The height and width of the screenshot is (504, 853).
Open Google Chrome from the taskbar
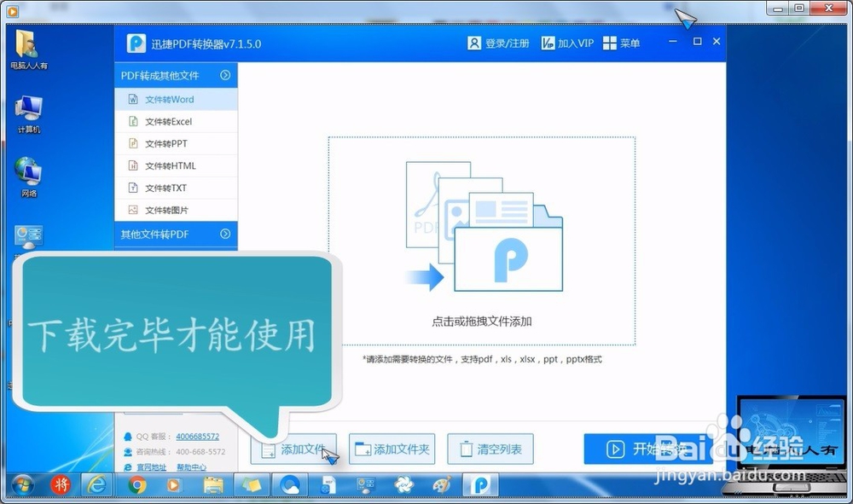pos(137,484)
